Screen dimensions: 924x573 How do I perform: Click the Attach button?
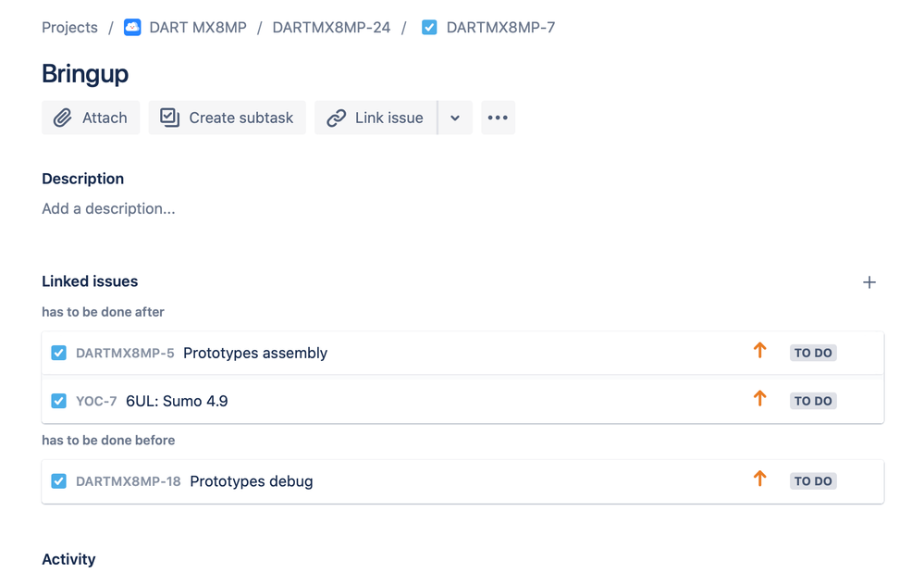click(x=91, y=118)
